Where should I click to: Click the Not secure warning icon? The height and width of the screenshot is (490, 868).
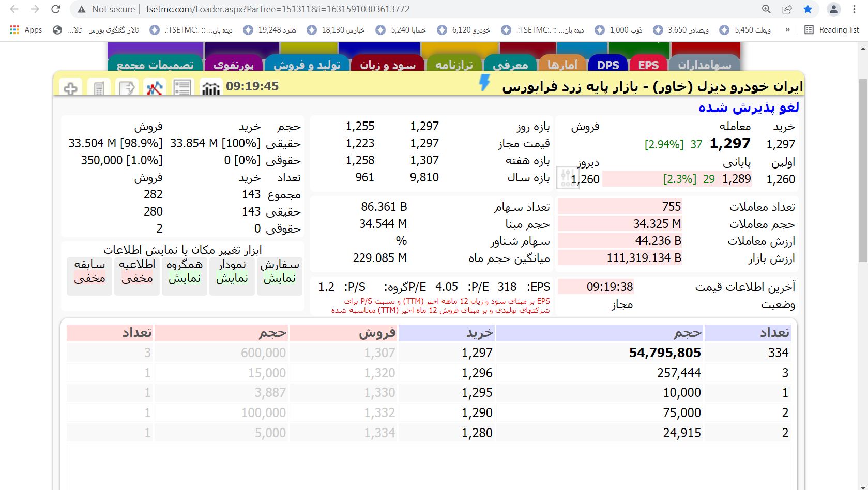[81, 9]
